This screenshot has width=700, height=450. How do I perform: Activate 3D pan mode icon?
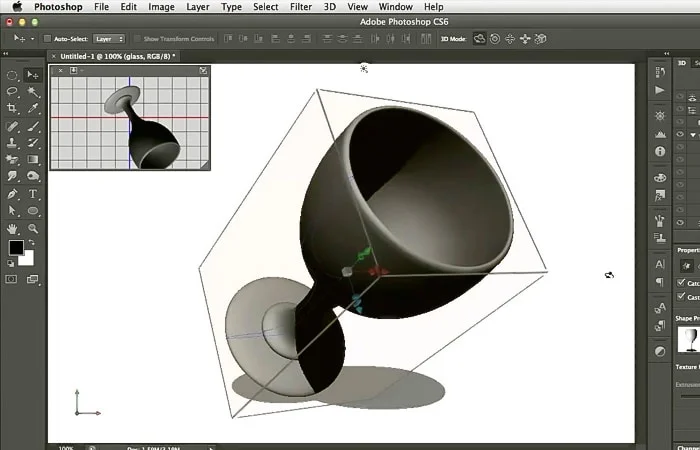510,39
